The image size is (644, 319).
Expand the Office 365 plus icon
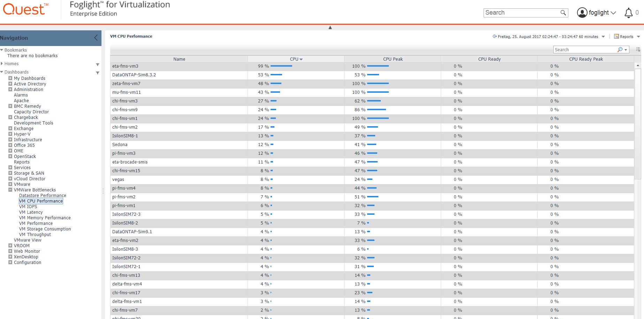click(x=10, y=145)
